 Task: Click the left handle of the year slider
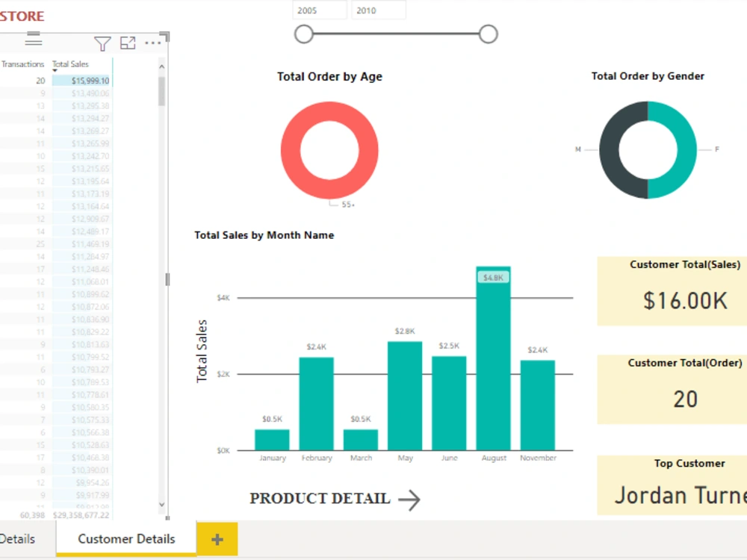click(303, 34)
